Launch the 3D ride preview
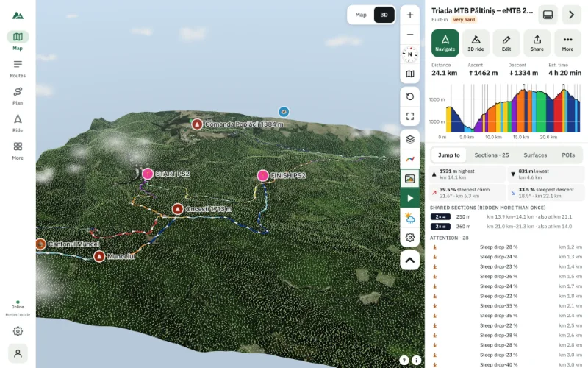This screenshot has width=588, height=368. (476, 43)
